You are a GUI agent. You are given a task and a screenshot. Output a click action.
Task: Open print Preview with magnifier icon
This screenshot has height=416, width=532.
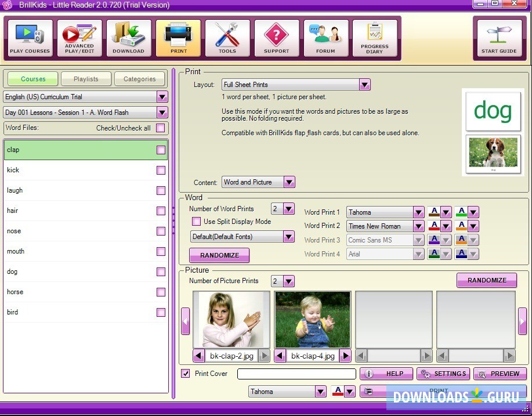500,374
